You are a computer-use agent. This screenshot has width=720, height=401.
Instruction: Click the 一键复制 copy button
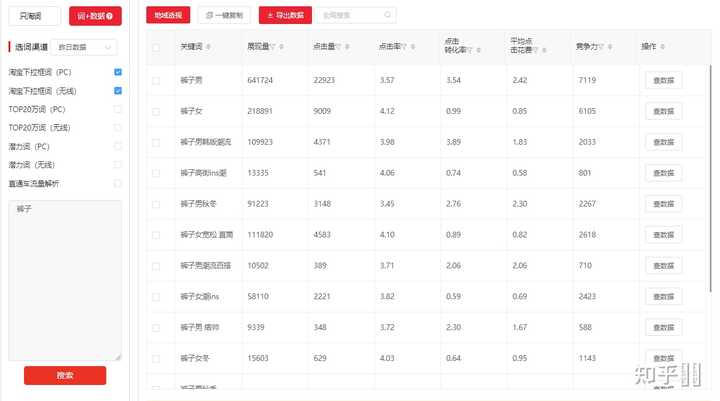(x=224, y=15)
